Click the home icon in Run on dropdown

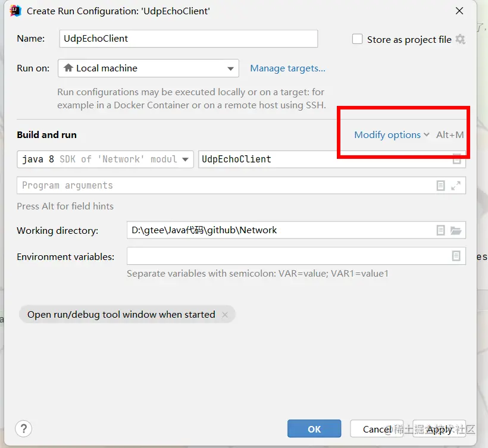click(x=68, y=67)
